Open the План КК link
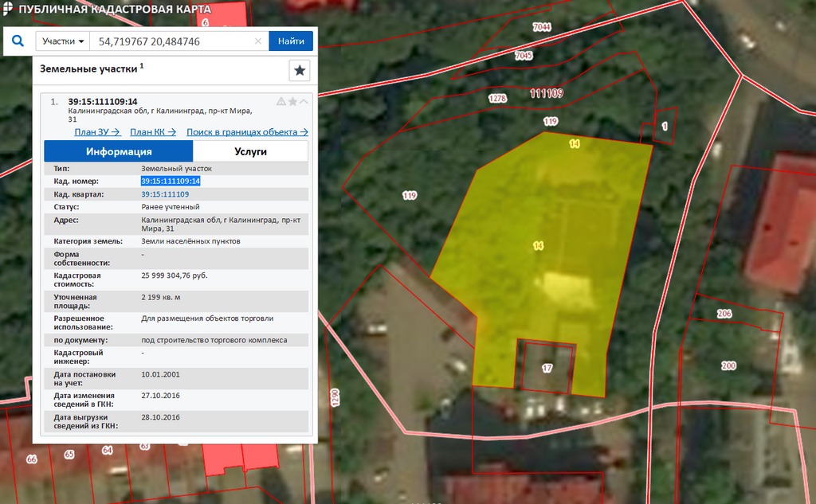The width and height of the screenshot is (816, 504). pos(153,132)
